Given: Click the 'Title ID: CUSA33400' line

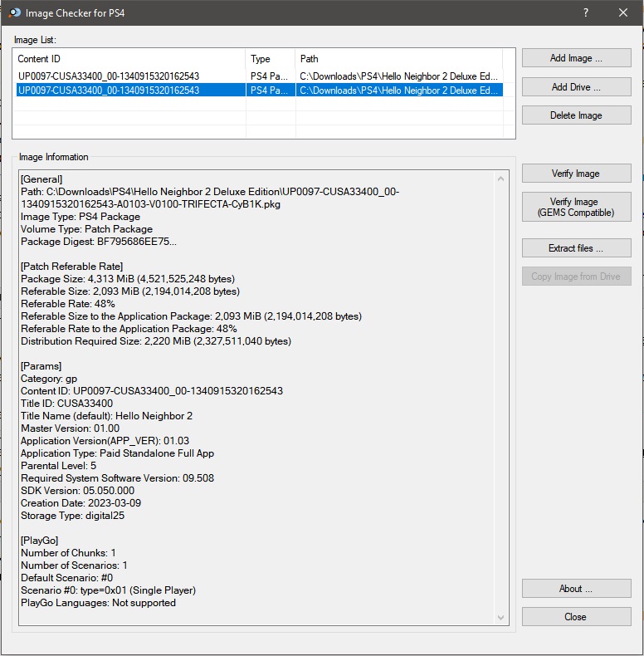Looking at the screenshot, I should [67, 404].
